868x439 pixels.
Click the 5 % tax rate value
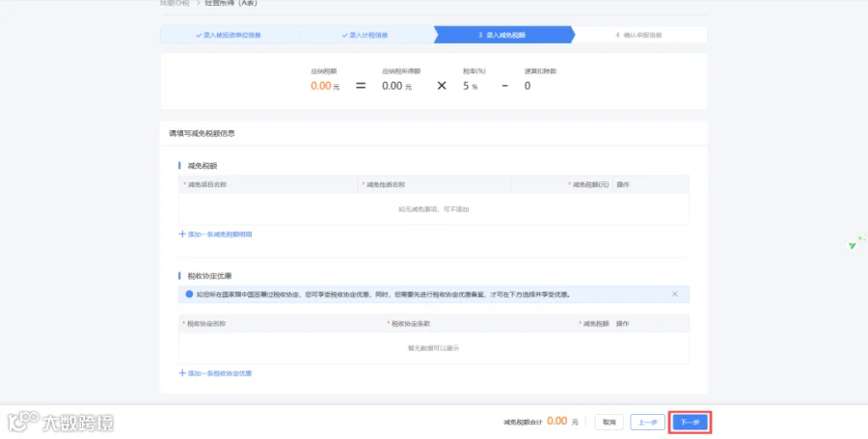click(x=470, y=86)
